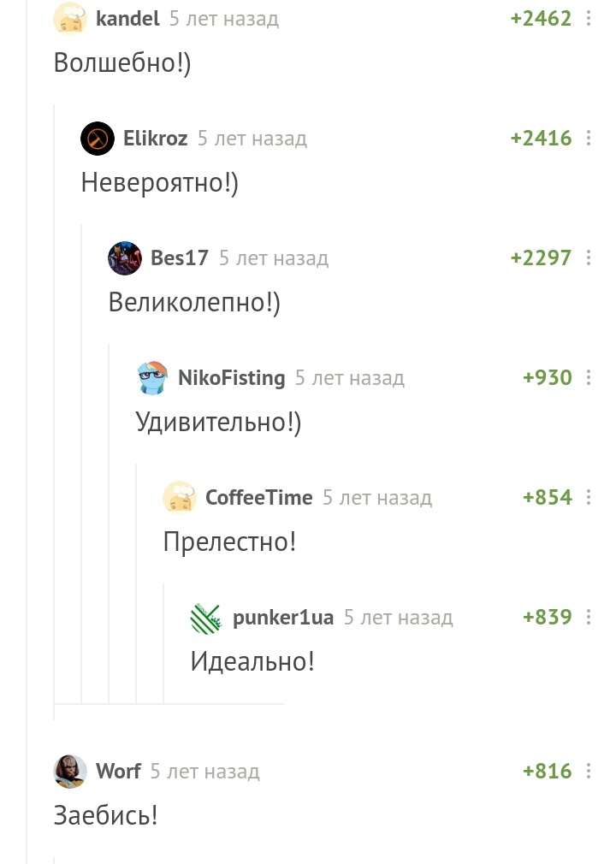Open Worf's avatar picture
The height and width of the screenshot is (864, 616).
[70, 771]
